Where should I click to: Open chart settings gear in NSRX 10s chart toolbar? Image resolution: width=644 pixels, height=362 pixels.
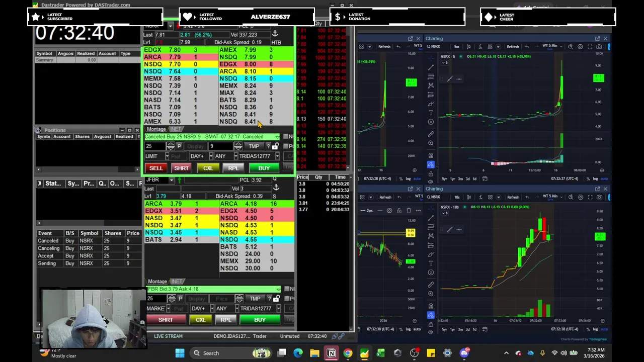point(580,197)
